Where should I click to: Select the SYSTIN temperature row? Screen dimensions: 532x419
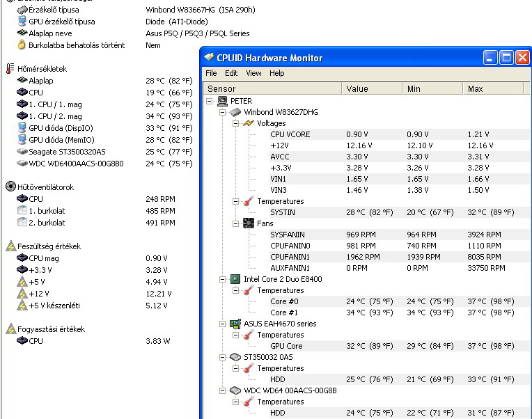[x=399, y=212]
